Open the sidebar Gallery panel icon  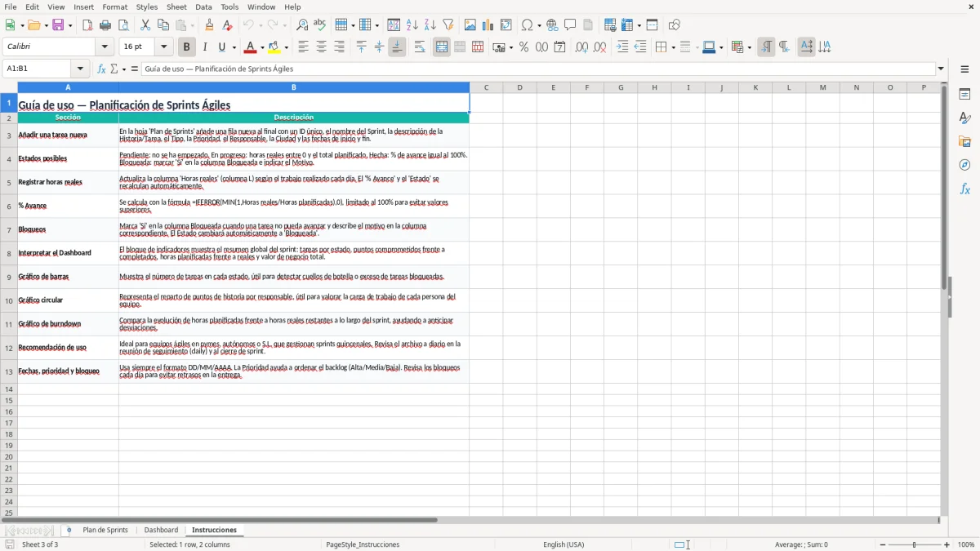964,141
